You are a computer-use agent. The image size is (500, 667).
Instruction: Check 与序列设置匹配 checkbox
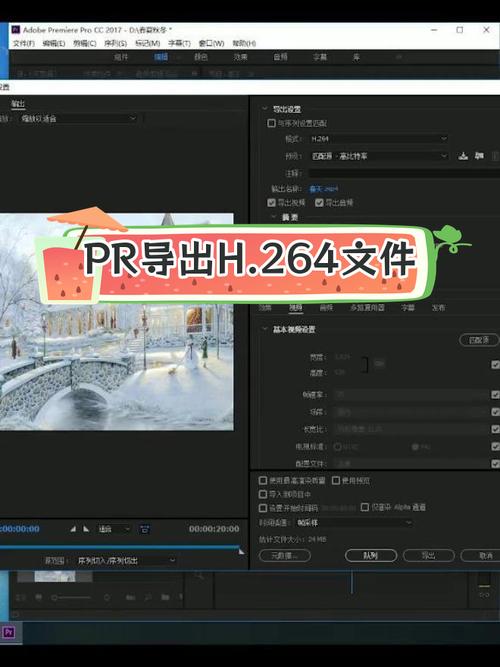pos(271,123)
